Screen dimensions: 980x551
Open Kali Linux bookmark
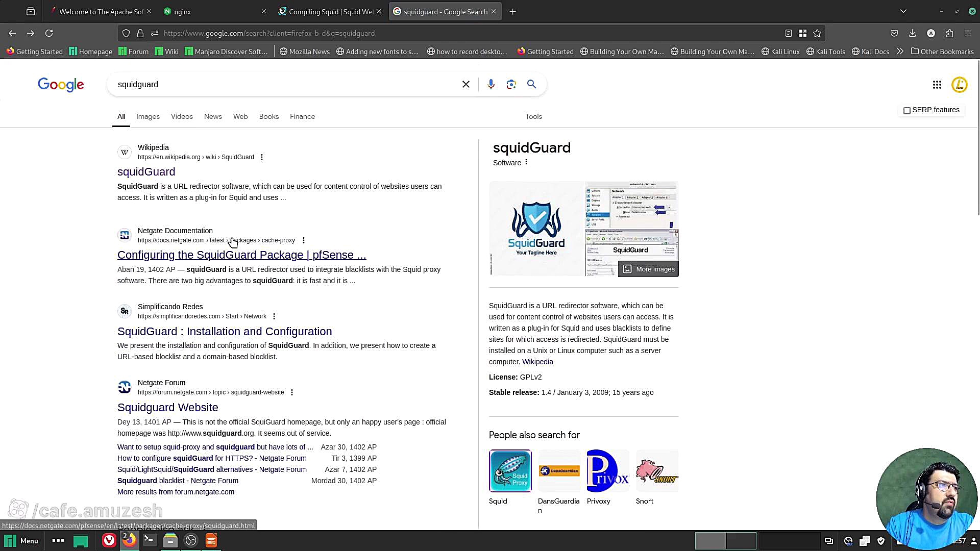[780, 52]
